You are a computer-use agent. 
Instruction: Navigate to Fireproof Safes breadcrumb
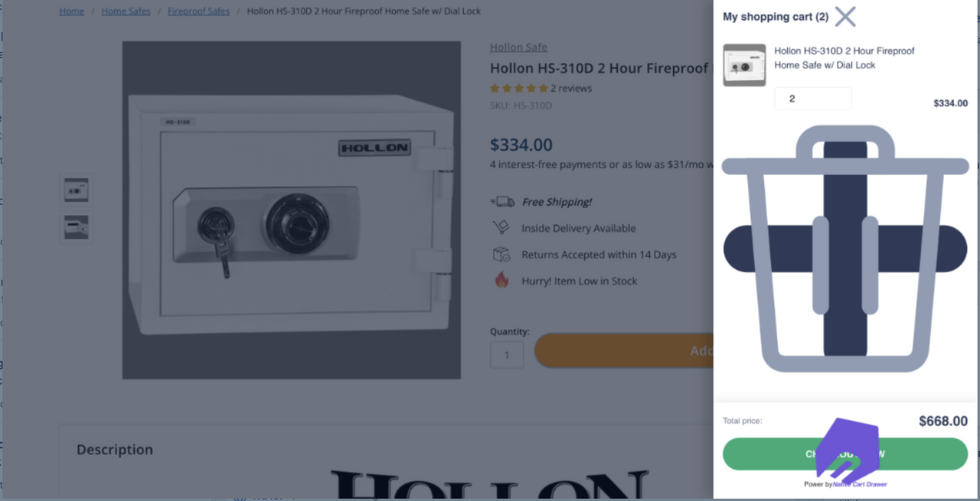(198, 11)
